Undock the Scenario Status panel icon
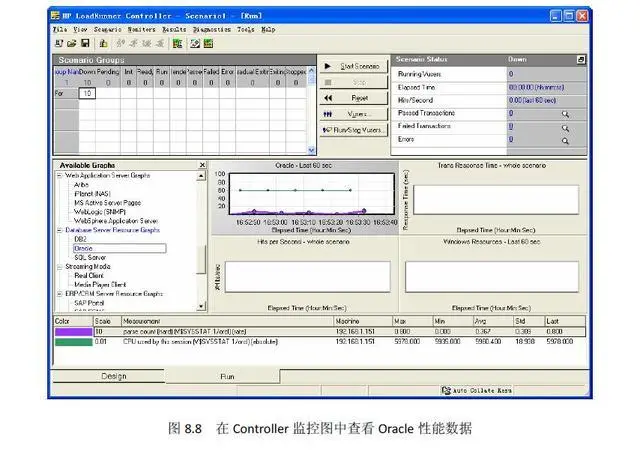The height and width of the screenshot is (451, 640). click(581, 60)
